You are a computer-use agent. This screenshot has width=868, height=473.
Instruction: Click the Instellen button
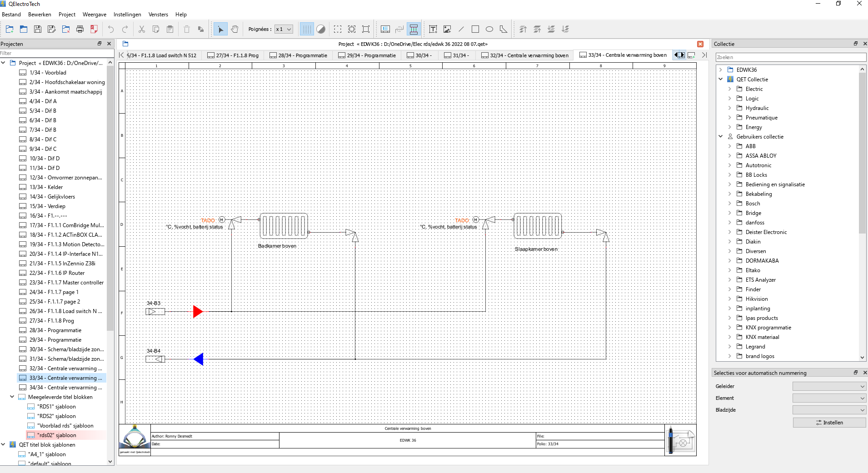829,423
